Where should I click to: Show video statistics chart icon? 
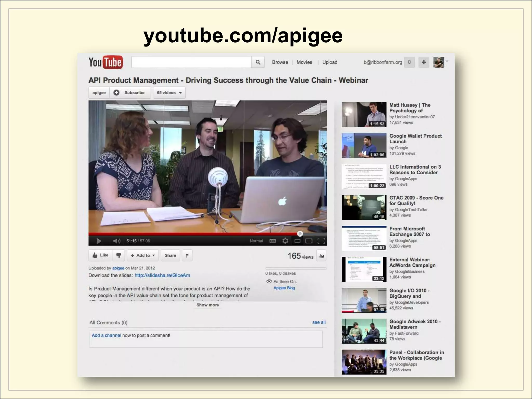(x=321, y=256)
